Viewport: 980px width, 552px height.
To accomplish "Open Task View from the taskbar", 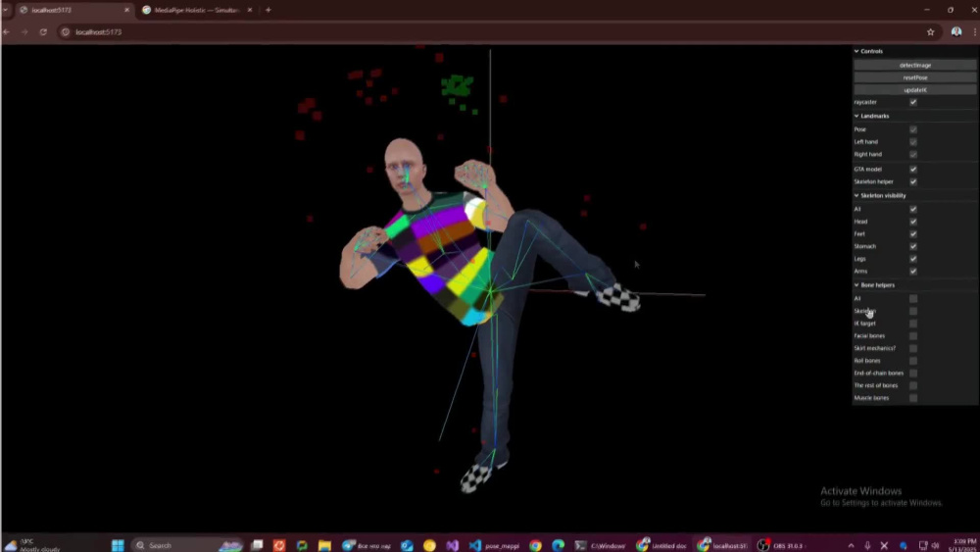I will click(257, 545).
